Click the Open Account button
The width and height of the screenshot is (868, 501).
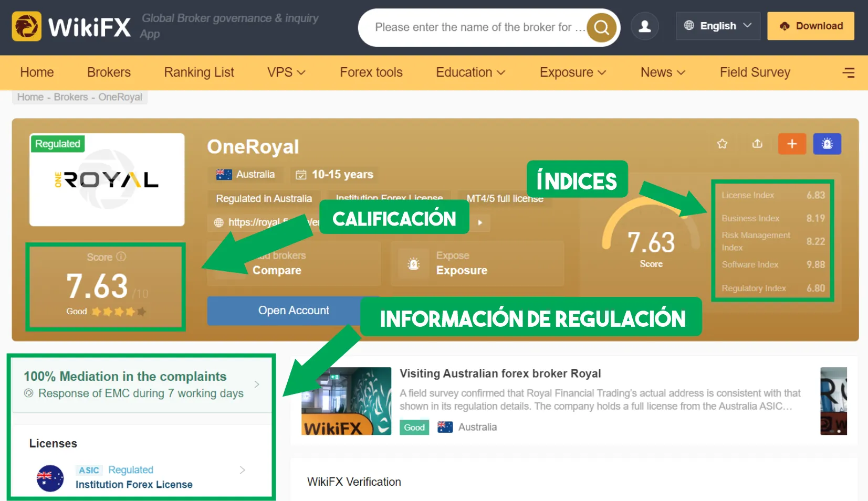point(294,311)
